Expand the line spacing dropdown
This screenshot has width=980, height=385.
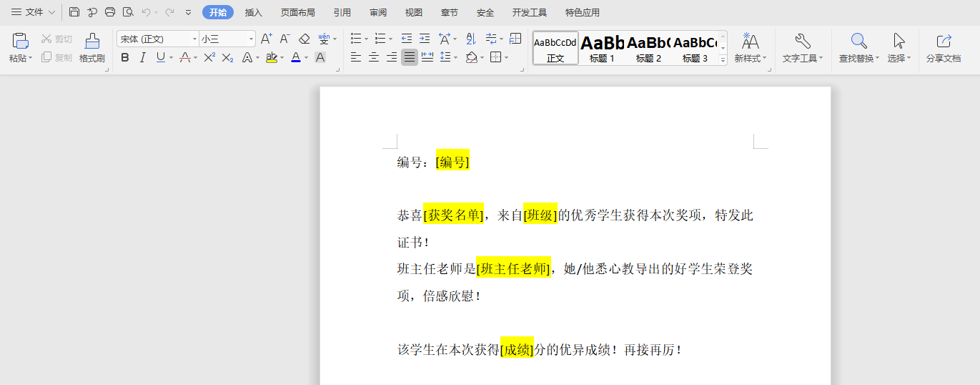coord(455,58)
